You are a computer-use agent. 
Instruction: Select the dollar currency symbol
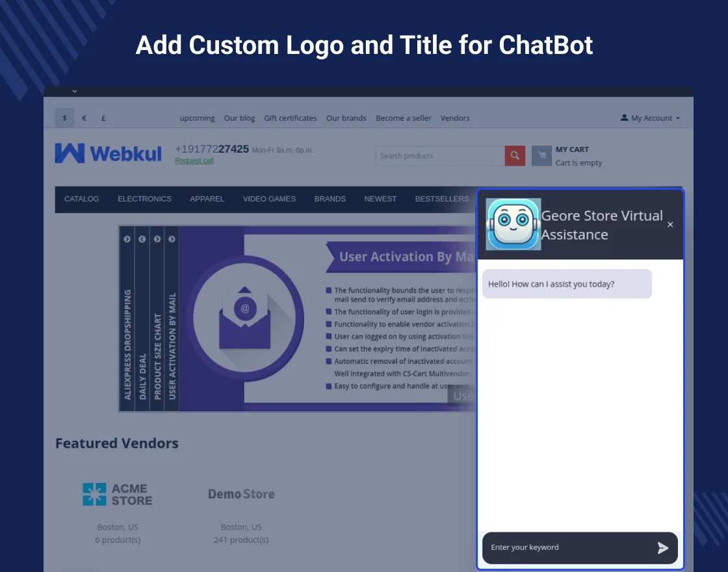[64, 118]
